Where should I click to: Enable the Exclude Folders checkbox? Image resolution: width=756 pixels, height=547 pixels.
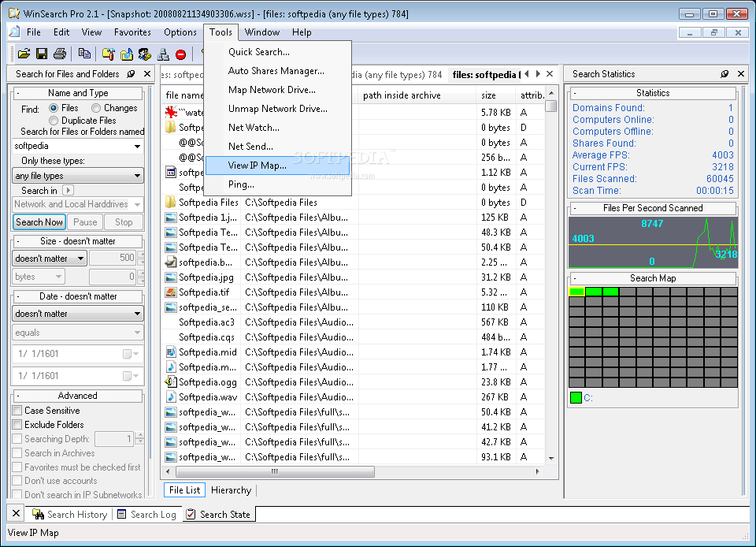[x=17, y=424]
